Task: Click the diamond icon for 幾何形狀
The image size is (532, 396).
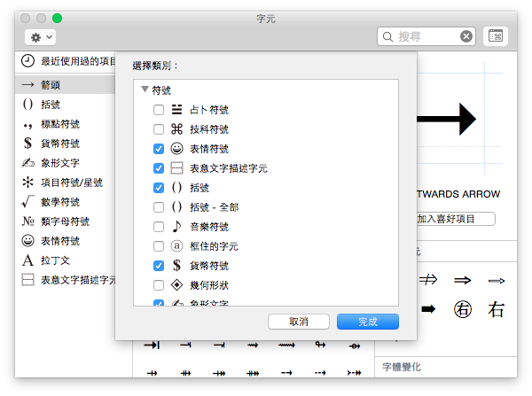Action: (x=176, y=285)
